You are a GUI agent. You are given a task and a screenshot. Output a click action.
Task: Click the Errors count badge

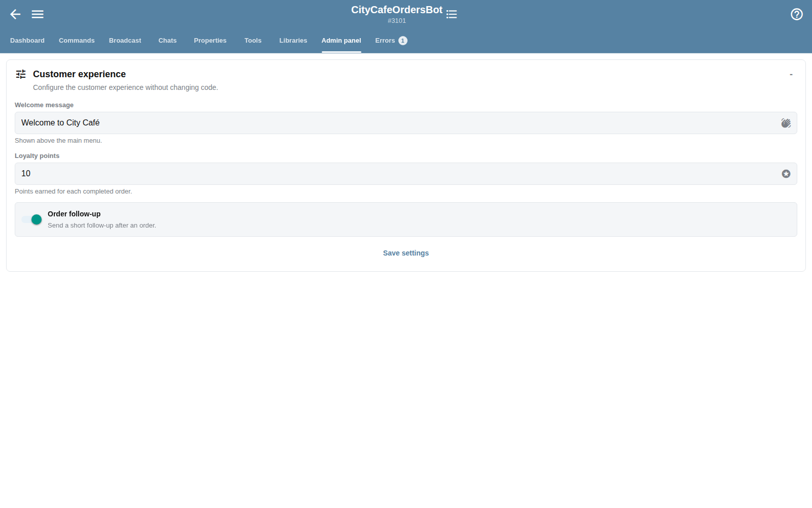click(x=403, y=41)
